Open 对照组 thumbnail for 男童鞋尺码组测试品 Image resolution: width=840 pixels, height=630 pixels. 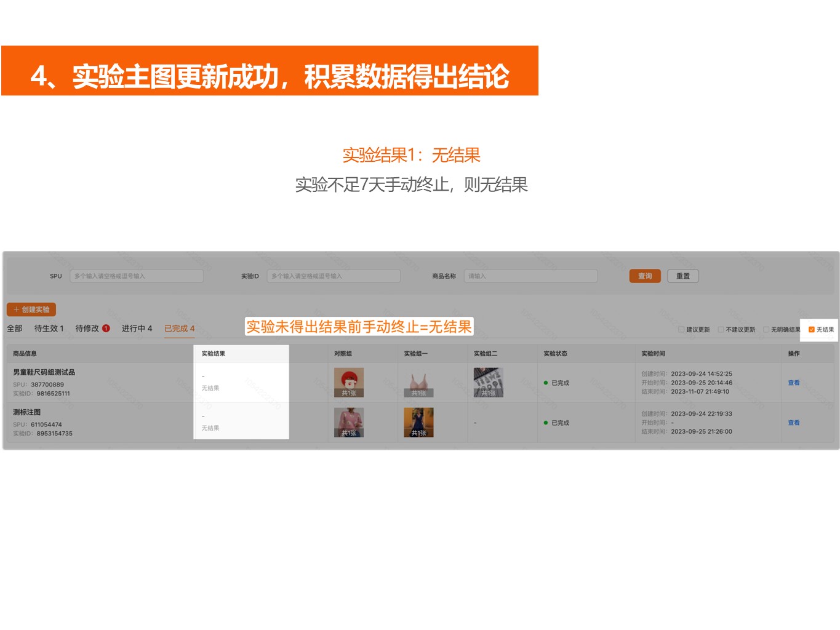point(348,383)
